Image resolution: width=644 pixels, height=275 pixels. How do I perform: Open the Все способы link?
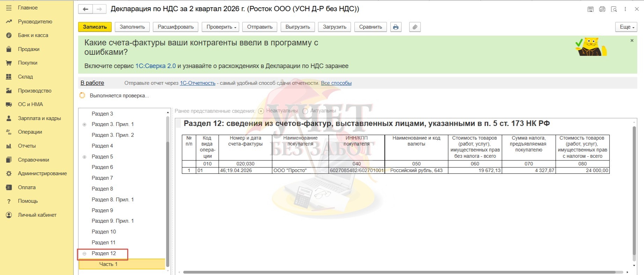[336, 83]
